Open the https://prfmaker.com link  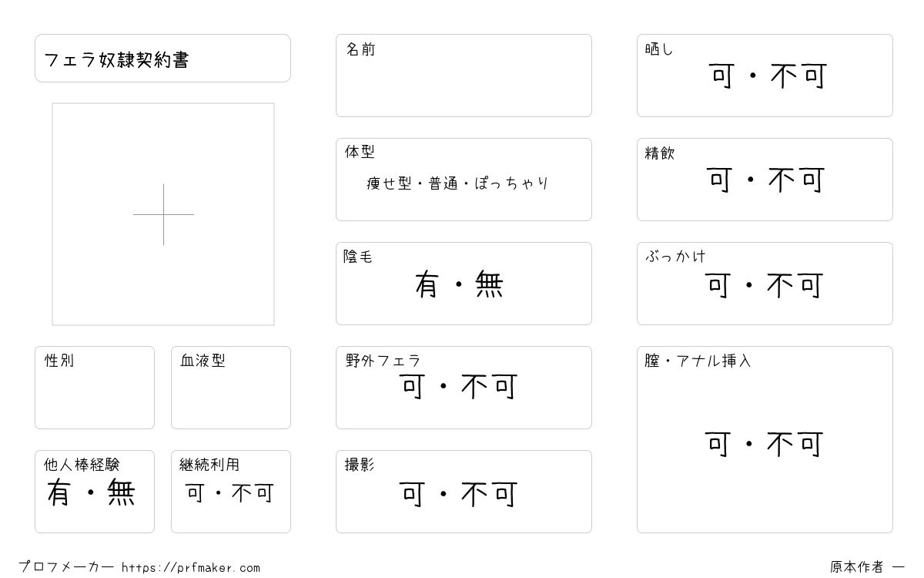[191, 567]
